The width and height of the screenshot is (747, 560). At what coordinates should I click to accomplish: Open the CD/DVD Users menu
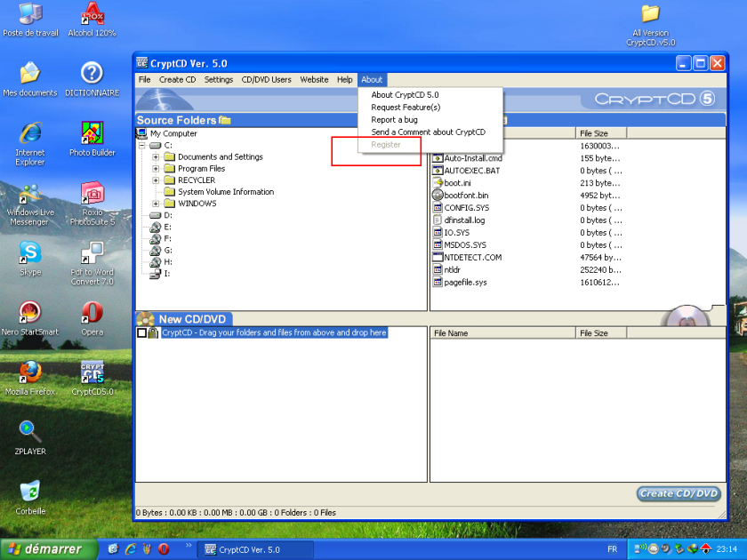coord(266,79)
